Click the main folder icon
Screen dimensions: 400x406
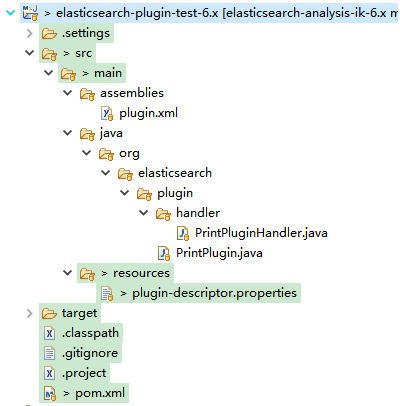[x=68, y=74]
